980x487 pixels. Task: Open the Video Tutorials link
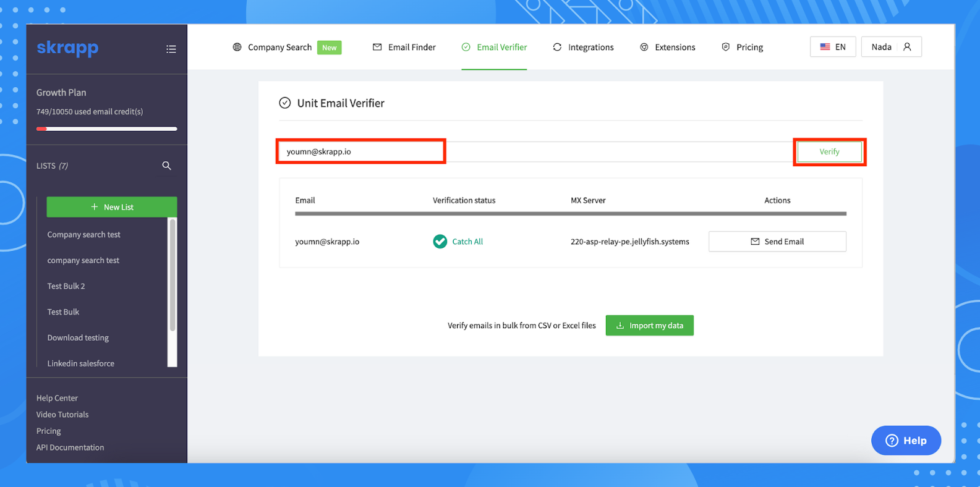pyautogui.click(x=62, y=415)
